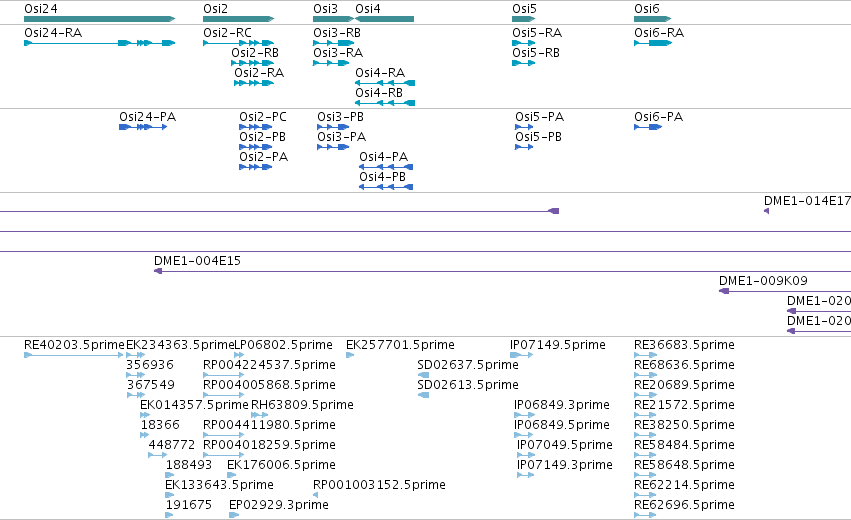Open EST SD02613.5prime
This screenshot has width=851, height=520.
(423, 396)
